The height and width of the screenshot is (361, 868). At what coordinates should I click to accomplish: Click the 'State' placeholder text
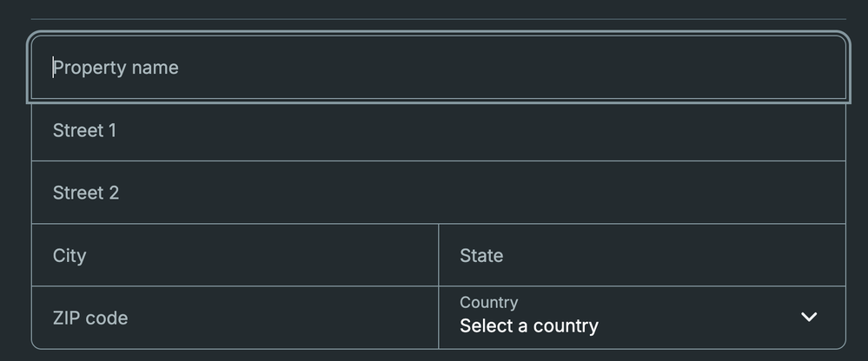[481, 256]
